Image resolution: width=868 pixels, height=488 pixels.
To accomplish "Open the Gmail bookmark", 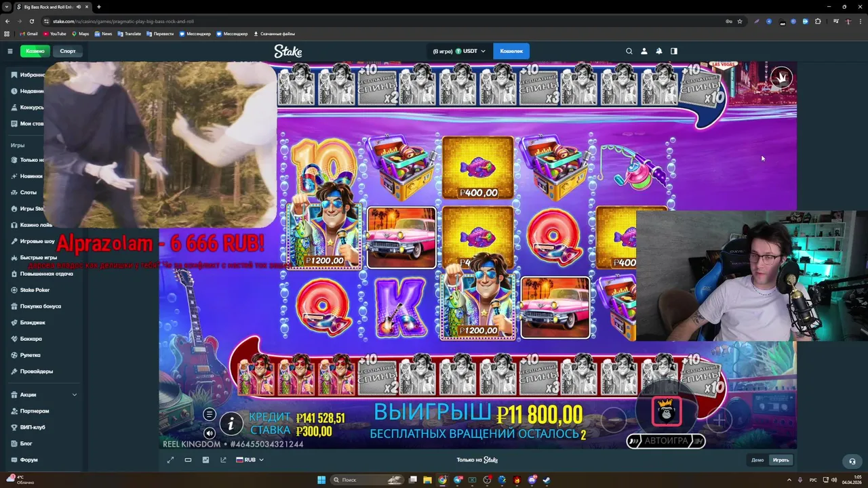I will coord(28,33).
